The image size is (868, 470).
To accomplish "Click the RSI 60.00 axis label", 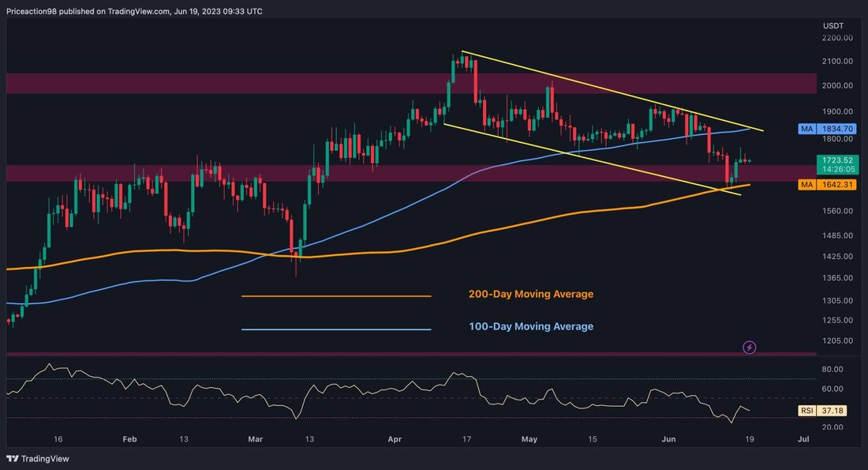I will tap(832, 389).
